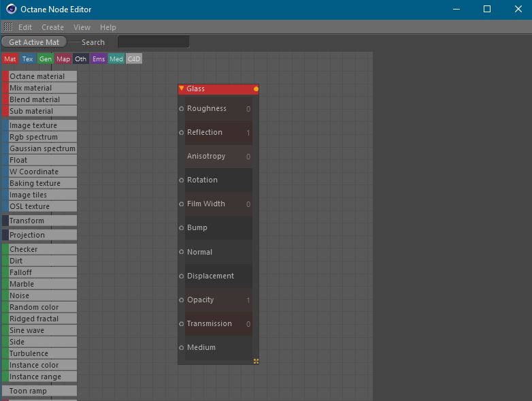Click the Opacity input port circle
Image resolution: width=532 pixels, height=401 pixels.
181,300
